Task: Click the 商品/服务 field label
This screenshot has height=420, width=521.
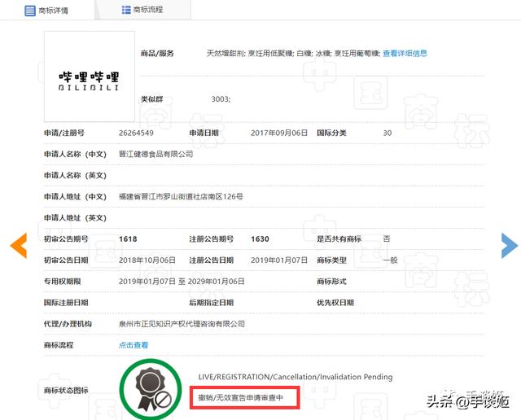Action: (x=157, y=54)
